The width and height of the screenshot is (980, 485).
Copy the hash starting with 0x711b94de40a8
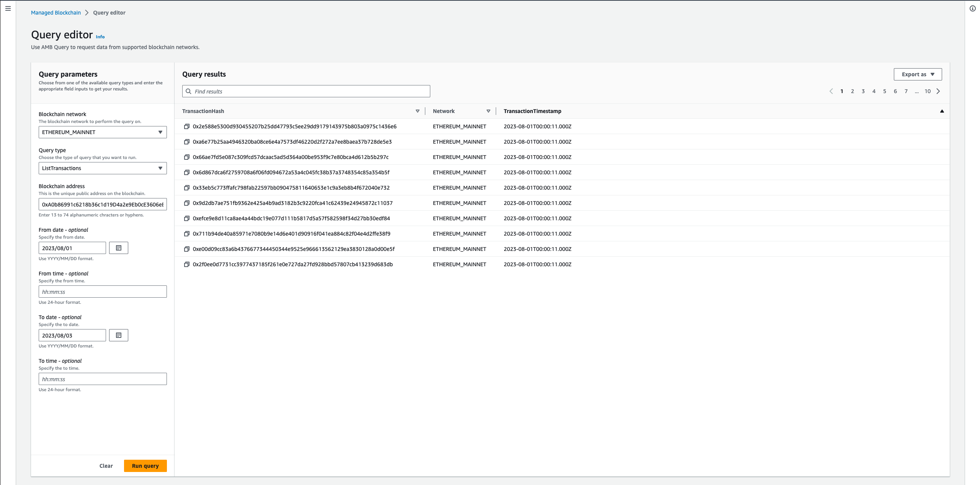click(187, 234)
